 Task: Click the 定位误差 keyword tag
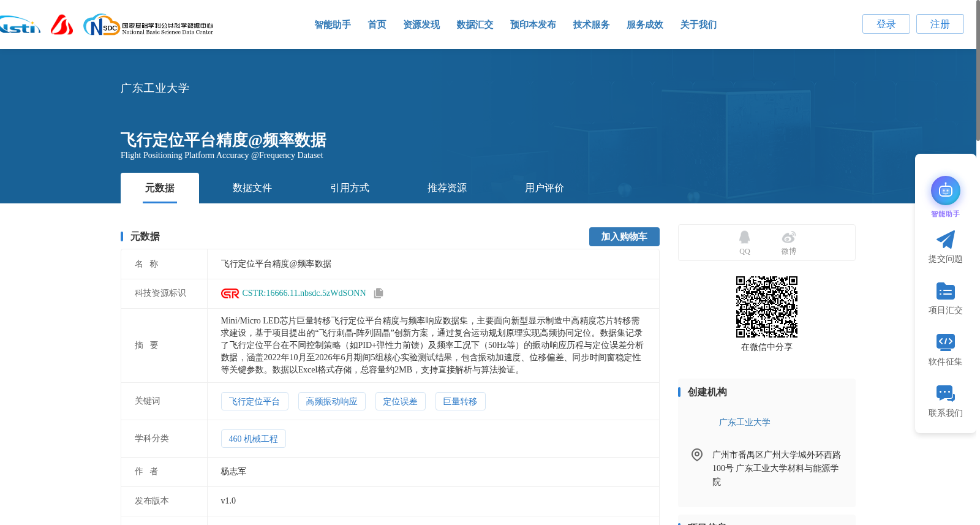(400, 401)
